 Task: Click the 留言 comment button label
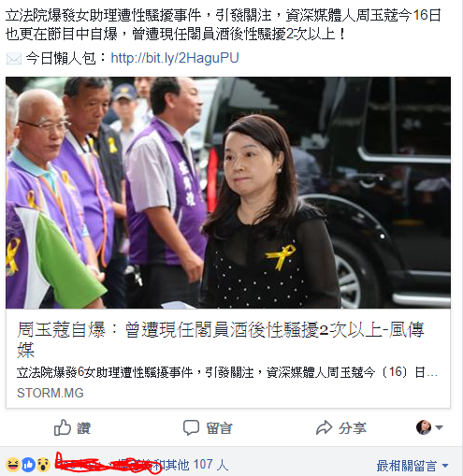click(220, 428)
